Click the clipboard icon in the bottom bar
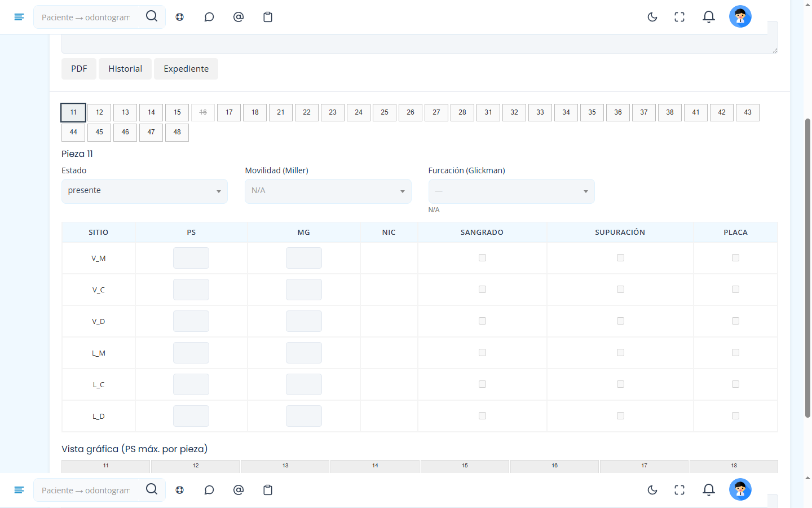Image resolution: width=812 pixels, height=508 pixels. [x=268, y=490]
